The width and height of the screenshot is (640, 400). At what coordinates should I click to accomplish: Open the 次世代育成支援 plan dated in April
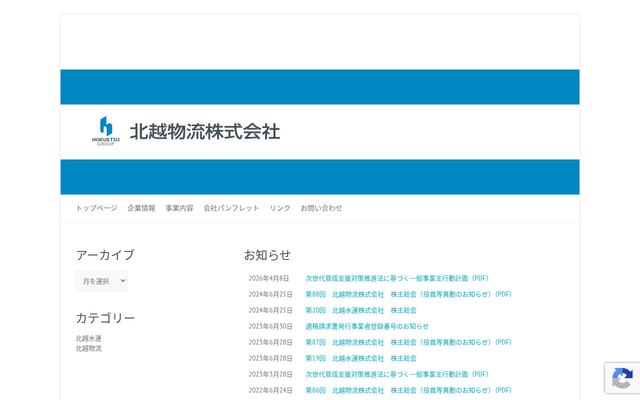click(x=397, y=278)
